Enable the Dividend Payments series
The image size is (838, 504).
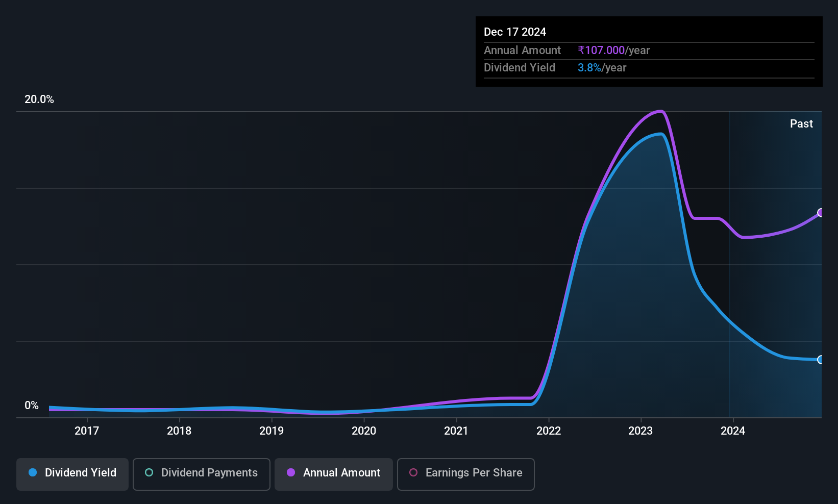(x=202, y=474)
